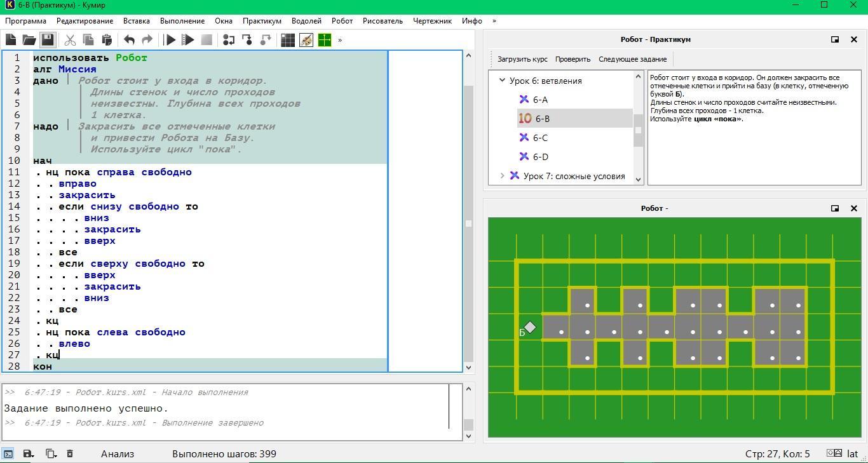This screenshot has height=463, width=868.
Task: Undo the last edit with the toolbar arrow
Action: (x=129, y=40)
